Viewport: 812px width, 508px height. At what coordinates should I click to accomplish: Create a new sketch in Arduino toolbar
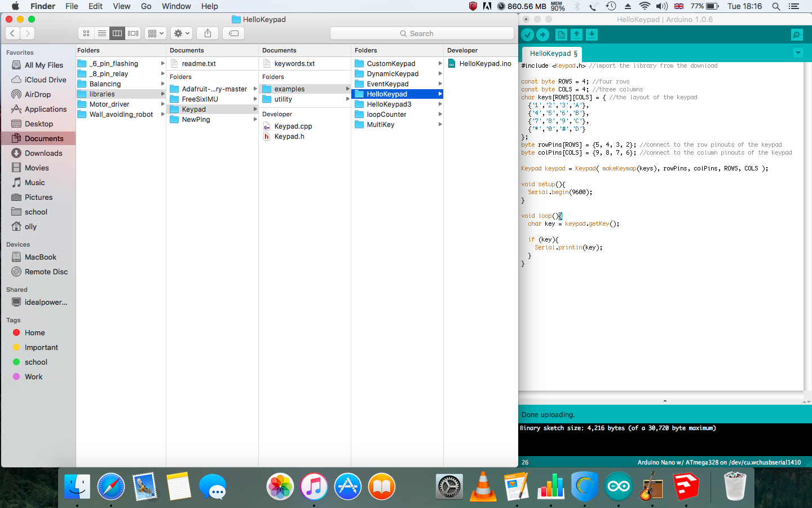click(561, 34)
